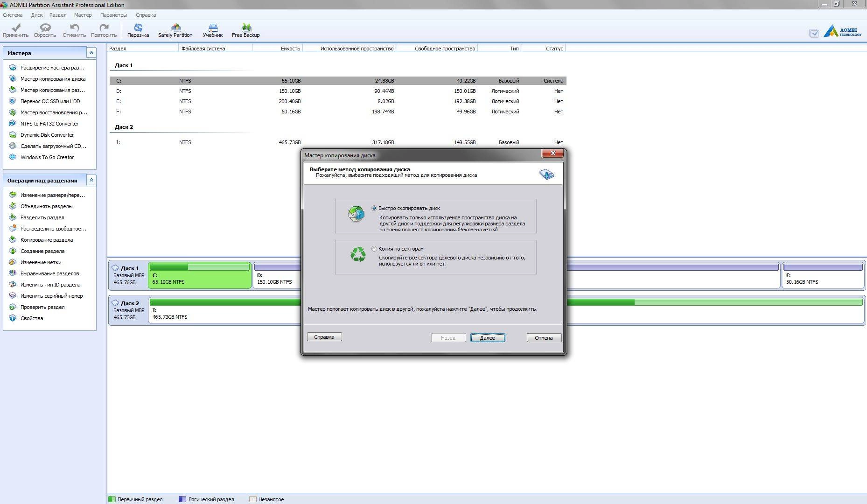Click Отмена button in the wizard
This screenshot has height=504, width=867.
coord(544,337)
